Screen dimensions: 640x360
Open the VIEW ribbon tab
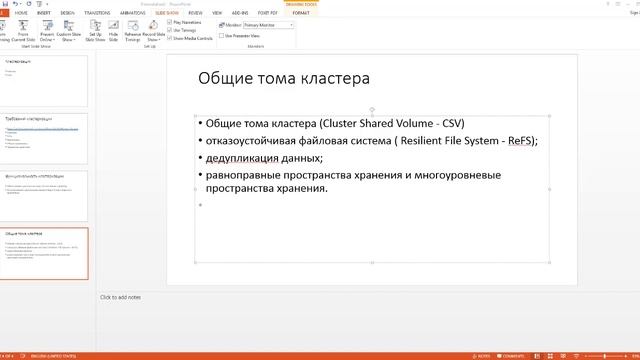pos(217,13)
